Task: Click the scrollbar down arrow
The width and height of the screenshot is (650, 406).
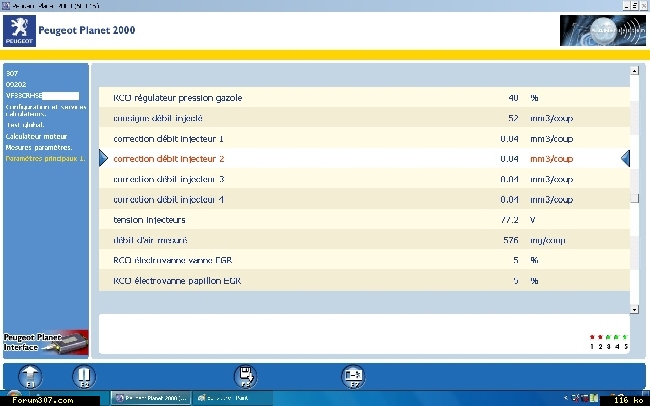Action: click(634, 309)
